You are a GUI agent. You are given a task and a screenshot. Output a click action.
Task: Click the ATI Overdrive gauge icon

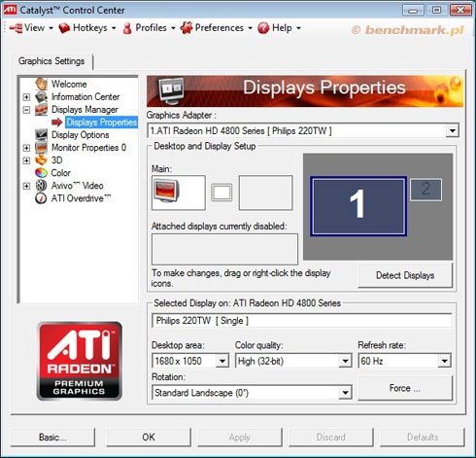coord(41,198)
